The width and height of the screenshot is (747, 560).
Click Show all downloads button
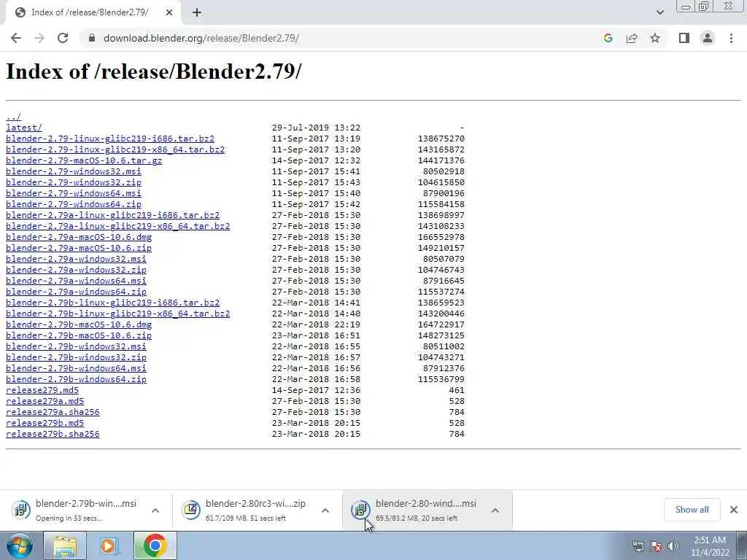692,510
